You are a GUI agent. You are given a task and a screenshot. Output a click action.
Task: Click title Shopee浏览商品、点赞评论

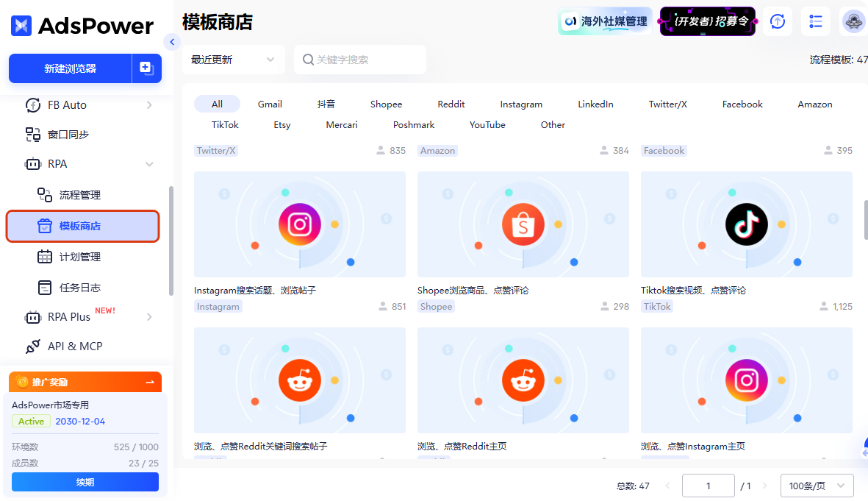tap(473, 291)
